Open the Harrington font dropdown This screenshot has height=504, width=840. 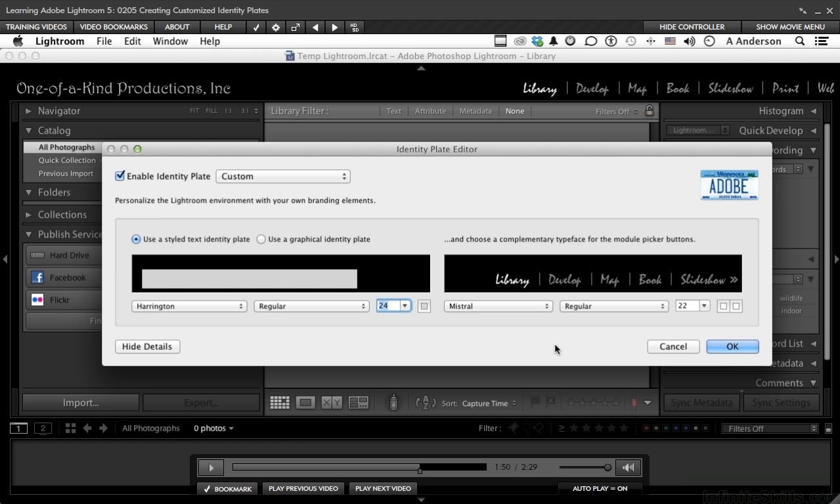click(x=189, y=306)
